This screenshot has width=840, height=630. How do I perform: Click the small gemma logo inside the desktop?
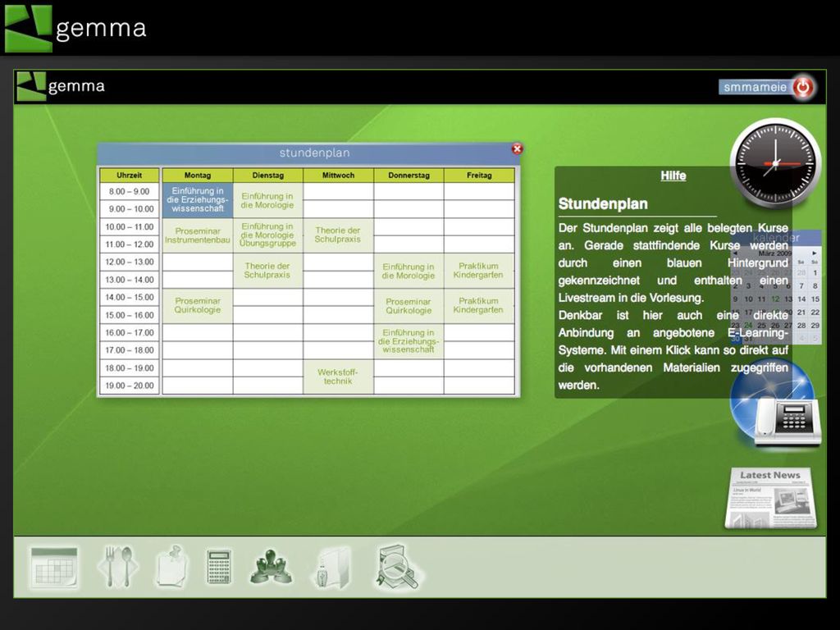(61, 86)
